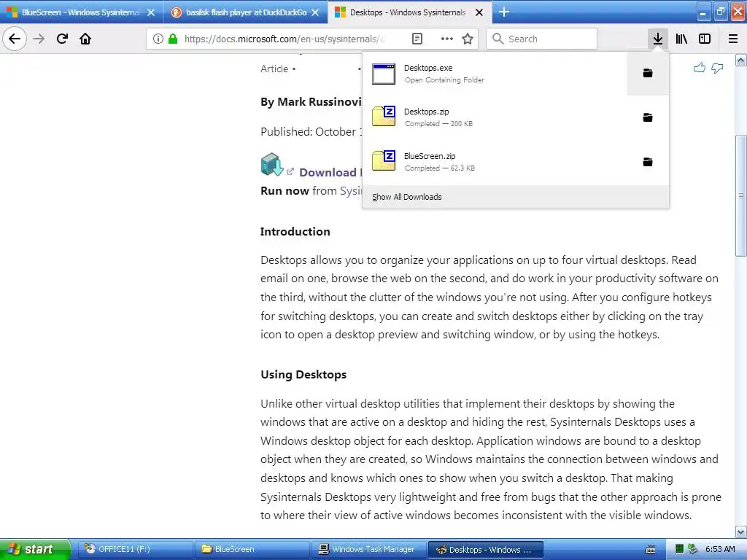Click the scrollbar down arrow
The width and height of the screenshot is (747, 560).
click(741, 532)
